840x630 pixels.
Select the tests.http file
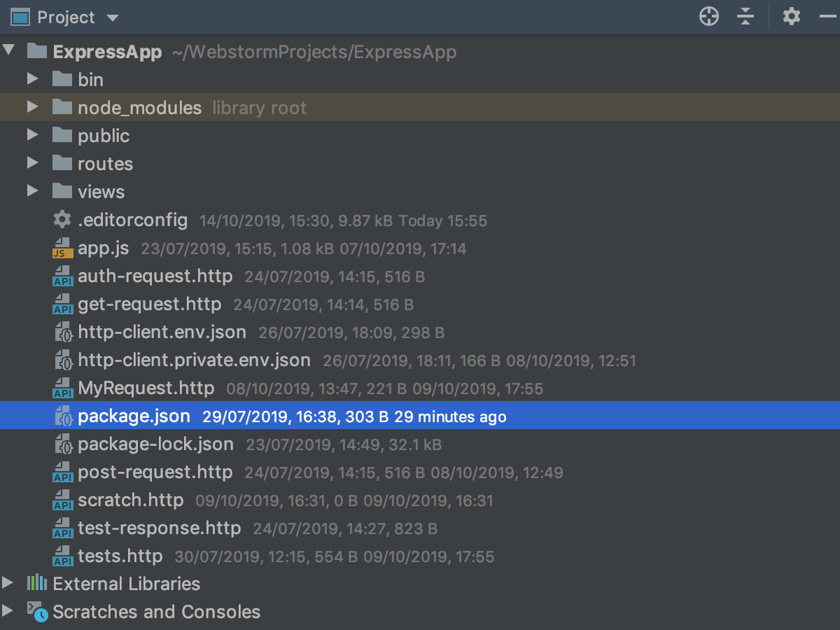point(120,556)
